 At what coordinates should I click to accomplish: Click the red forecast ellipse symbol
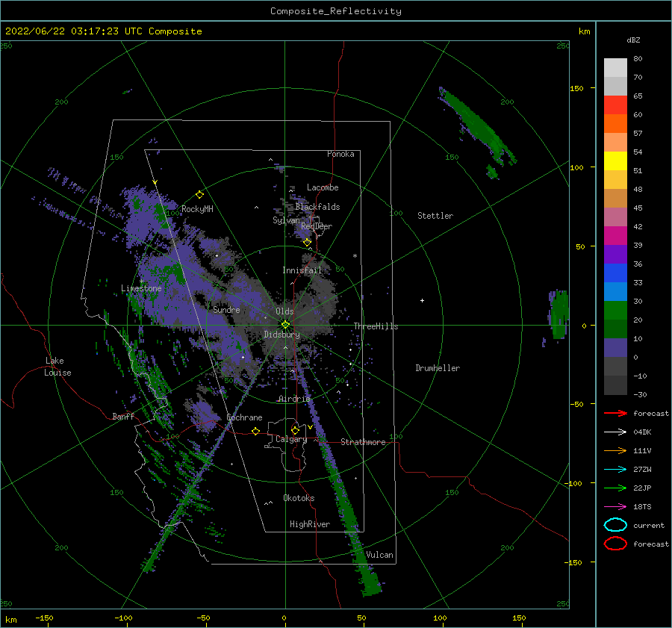(x=615, y=544)
